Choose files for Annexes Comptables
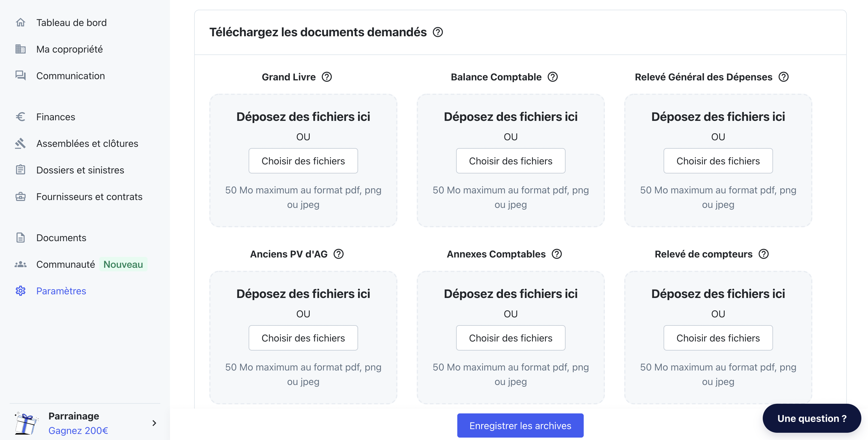 point(511,338)
